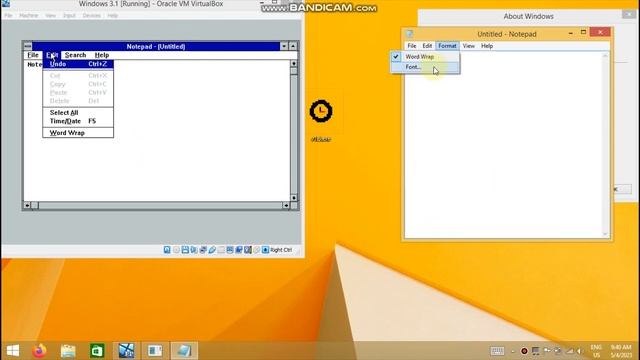Choose Select All in the Edit menu
The width and height of the screenshot is (640, 360).
click(x=78, y=113)
